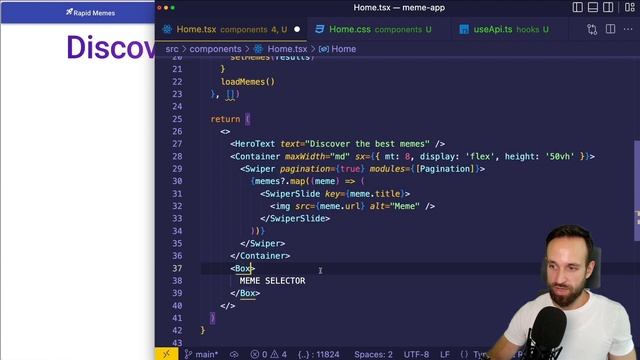Switch to the Home.tsx tab

(x=231, y=29)
